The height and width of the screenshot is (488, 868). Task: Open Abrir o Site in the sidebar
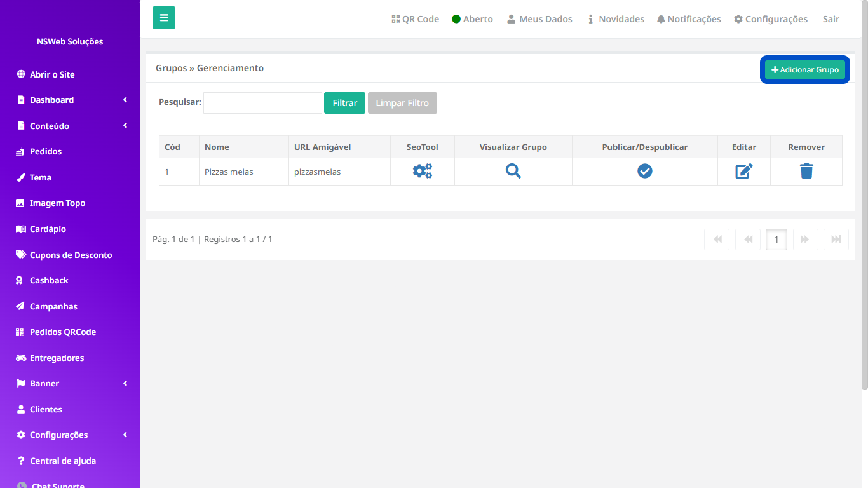[70, 74]
